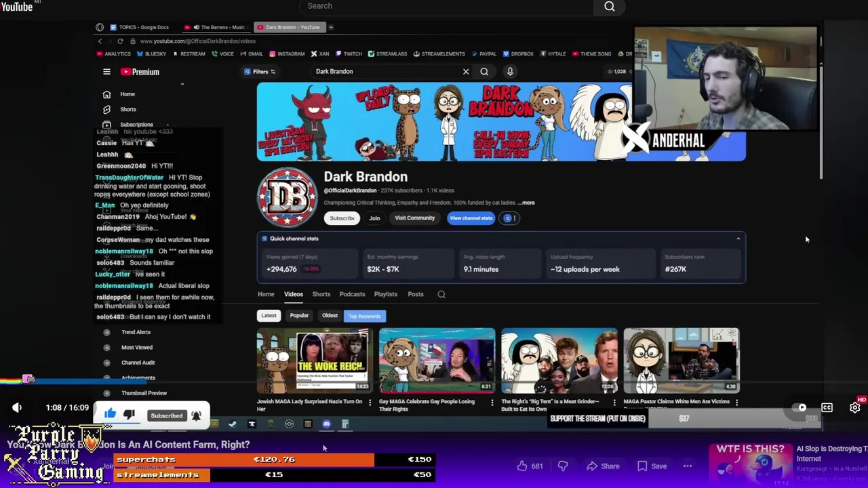Select the Oldest sort chip
The height and width of the screenshot is (488, 868).
(330, 316)
